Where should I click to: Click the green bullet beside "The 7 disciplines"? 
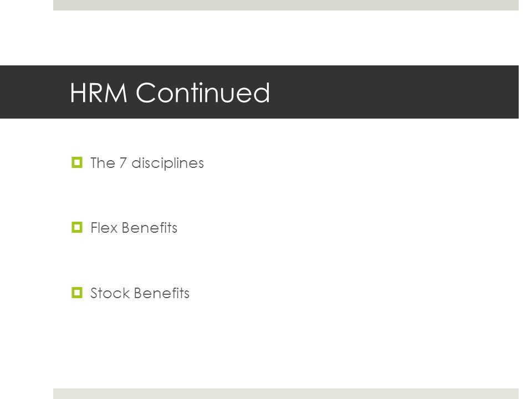pyautogui.click(x=77, y=162)
